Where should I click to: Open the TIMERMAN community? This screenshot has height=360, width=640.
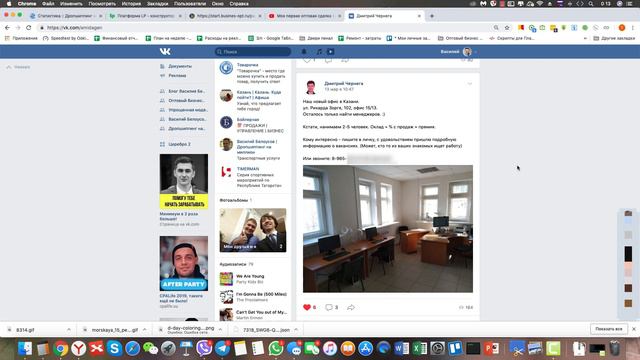(248, 169)
